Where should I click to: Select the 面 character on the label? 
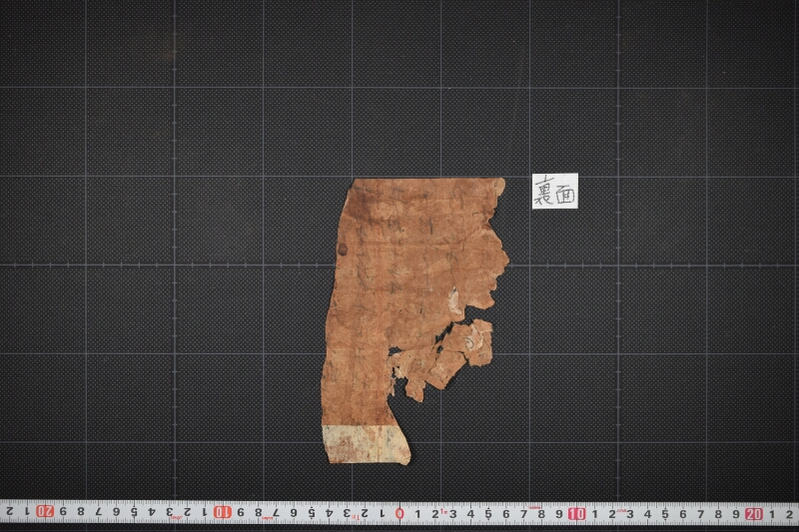[x=565, y=194]
